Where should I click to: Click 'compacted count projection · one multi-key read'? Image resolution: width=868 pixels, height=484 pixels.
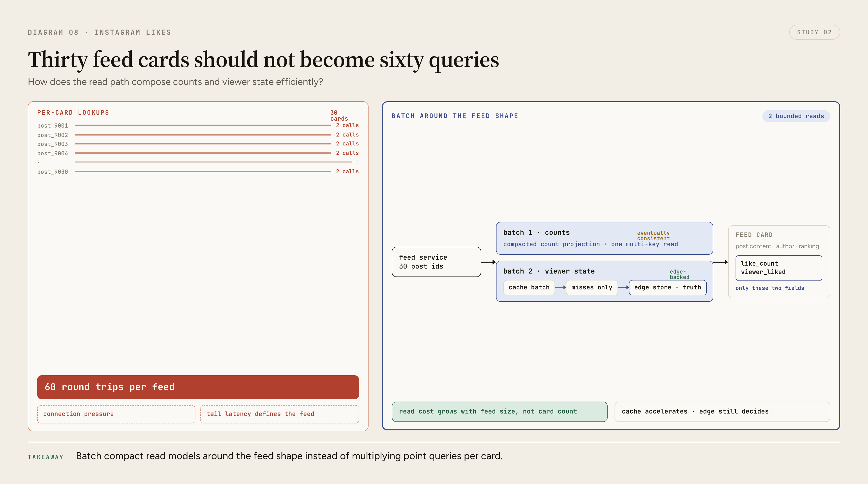[590, 244]
